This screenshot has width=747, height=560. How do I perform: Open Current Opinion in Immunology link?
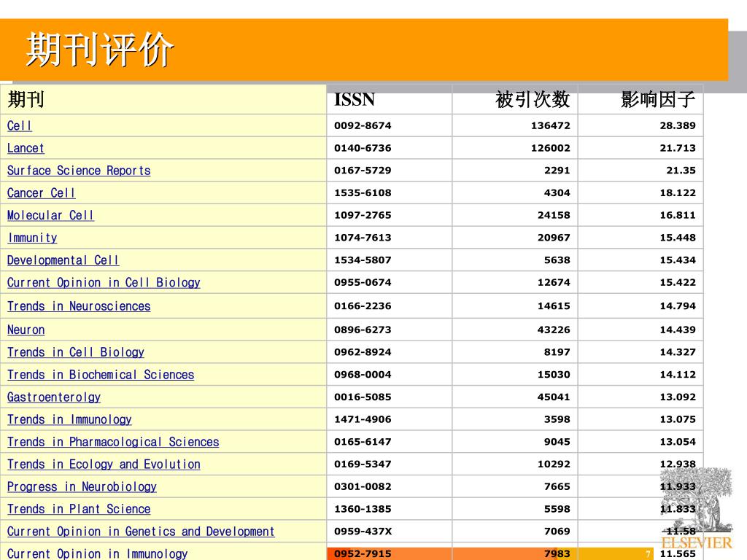pos(97,554)
